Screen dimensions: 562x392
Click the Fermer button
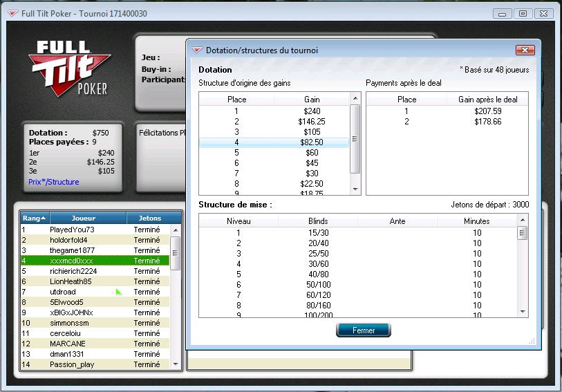(x=364, y=330)
